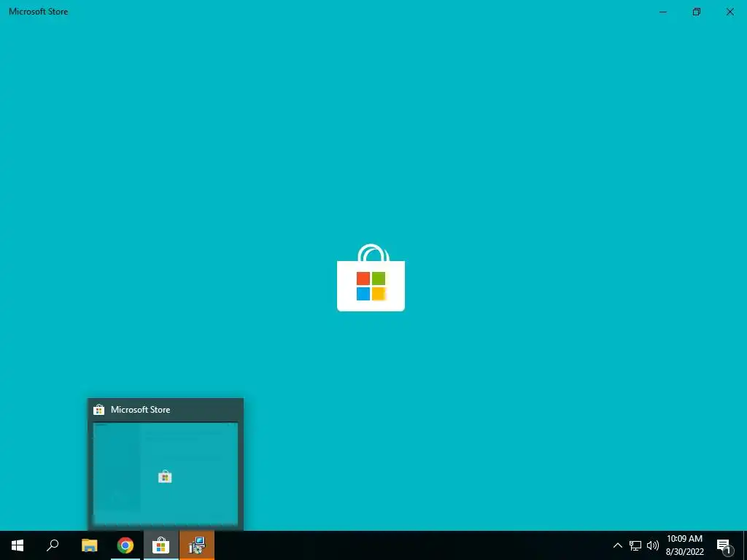Screen dimensions: 747x560
Task: Open the Windows Start menu
Action: (x=18, y=545)
